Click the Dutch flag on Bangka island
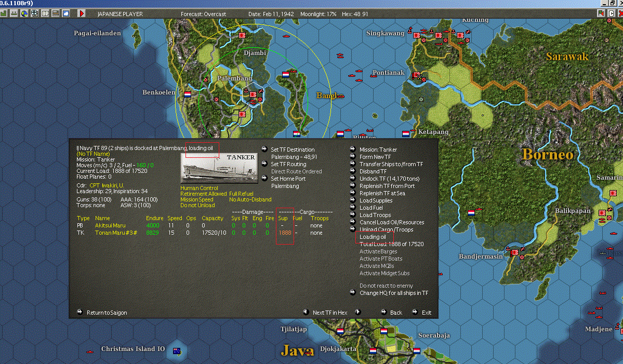Screen dimensions: 623x364 pyautogui.click(x=286, y=74)
